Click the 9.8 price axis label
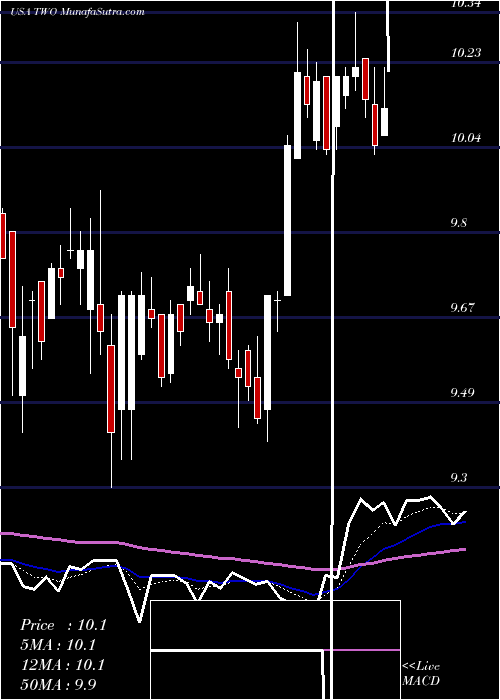The height and width of the screenshot is (700, 500). (x=459, y=223)
